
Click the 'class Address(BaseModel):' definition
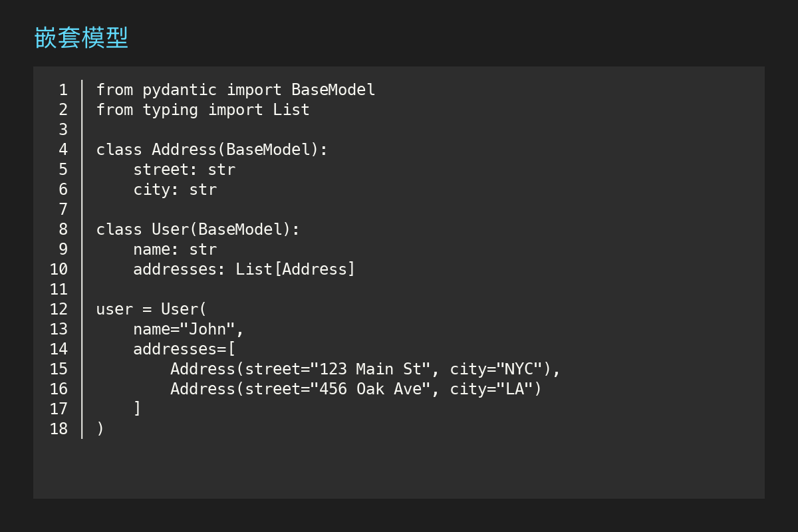(x=212, y=150)
